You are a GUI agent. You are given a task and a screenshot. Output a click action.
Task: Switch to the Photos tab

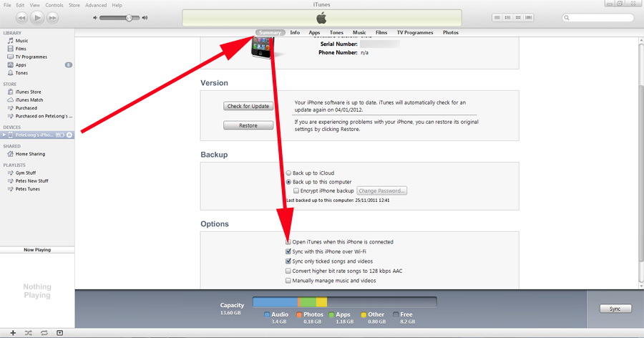click(x=451, y=32)
